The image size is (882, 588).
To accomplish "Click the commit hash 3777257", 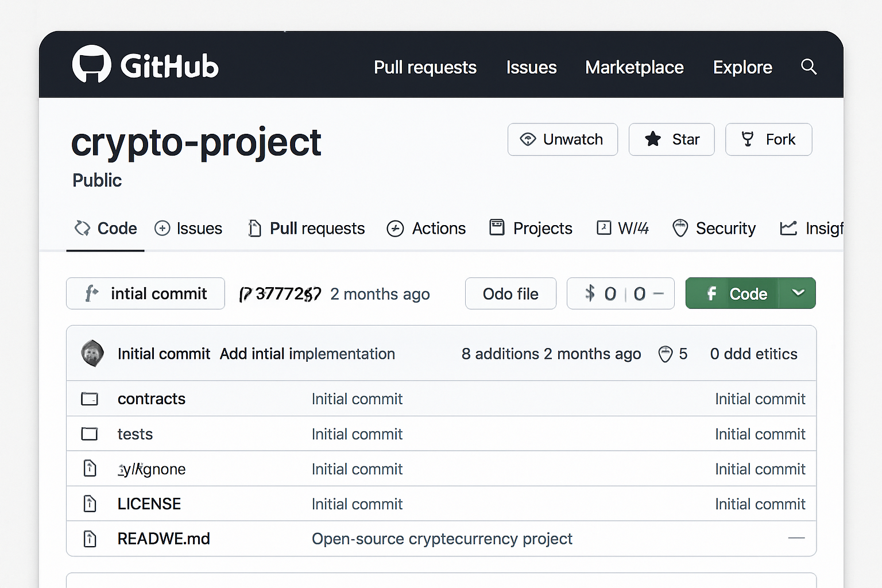I will coord(280,293).
